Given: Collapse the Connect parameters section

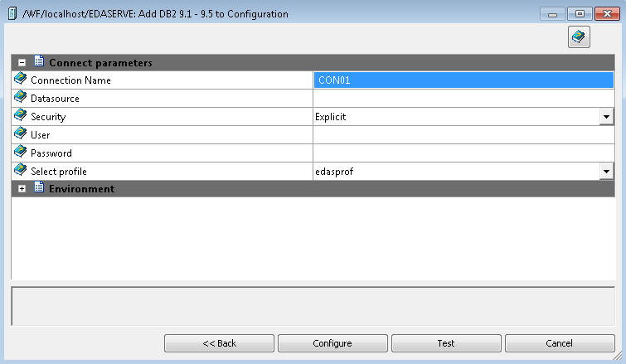Looking at the screenshot, I should pos(22,63).
